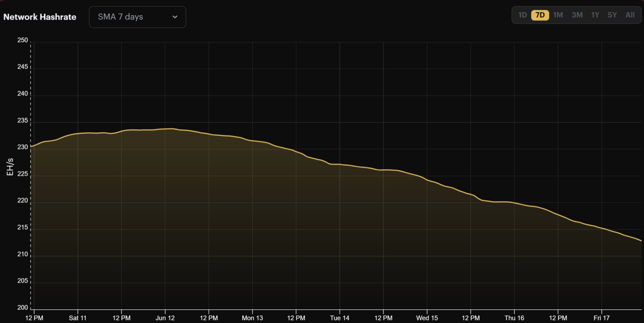Open the SMA 7 days dropdown
The image size is (644, 323).
(x=138, y=17)
